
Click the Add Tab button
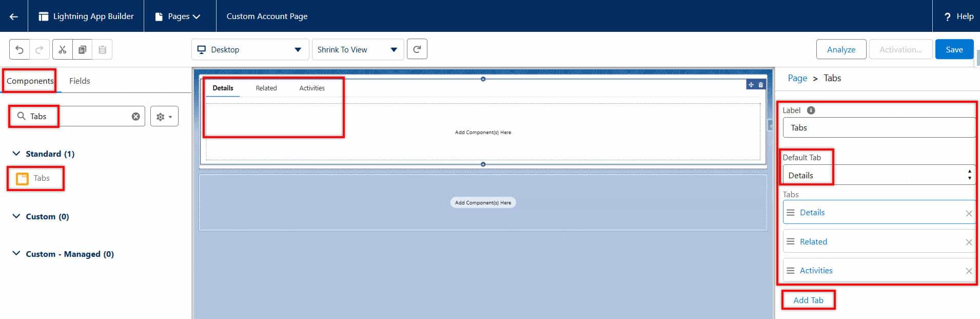[808, 300]
